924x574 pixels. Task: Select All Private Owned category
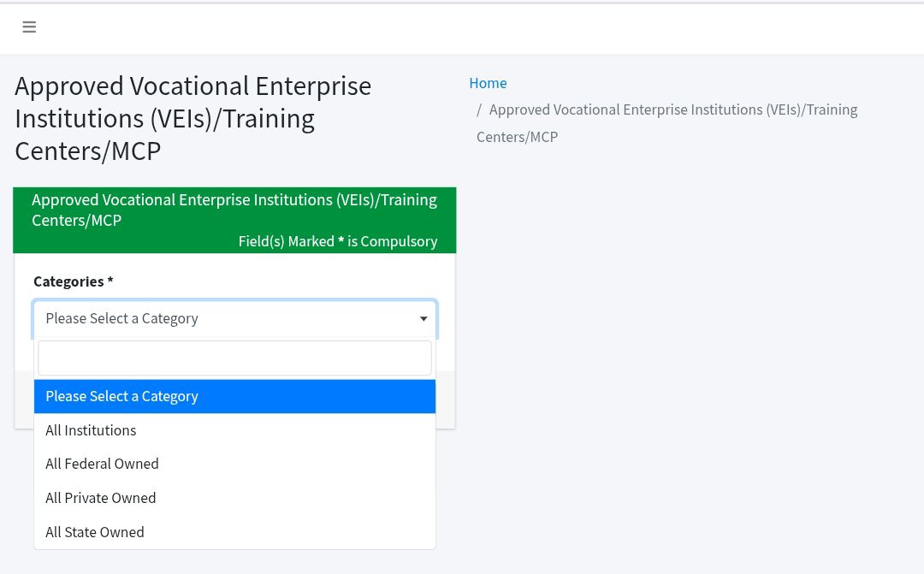234,498
